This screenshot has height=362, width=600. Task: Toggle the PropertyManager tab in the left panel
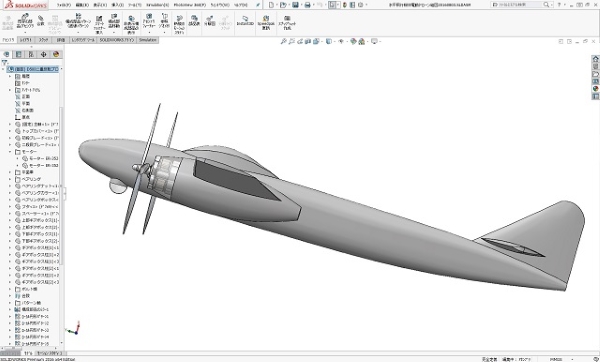click(18, 54)
